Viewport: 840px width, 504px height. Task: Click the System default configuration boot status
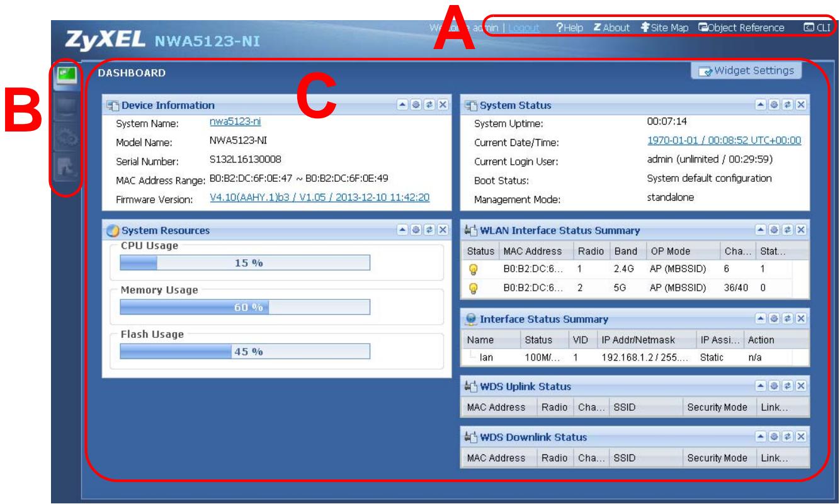click(x=709, y=178)
